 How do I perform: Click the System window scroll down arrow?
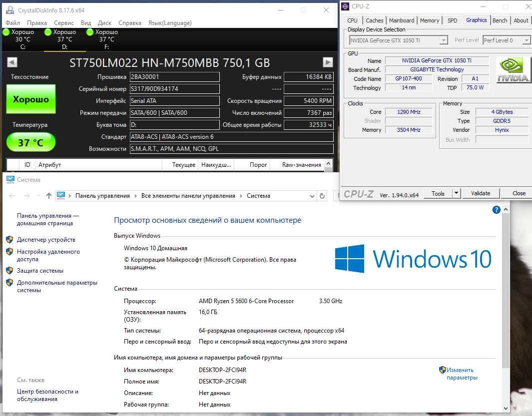[x=506, y=409]
